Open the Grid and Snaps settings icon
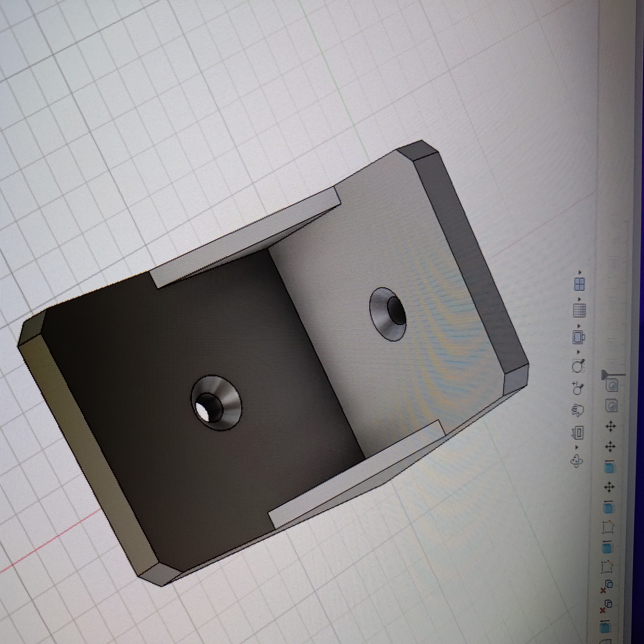 [579, 310]
